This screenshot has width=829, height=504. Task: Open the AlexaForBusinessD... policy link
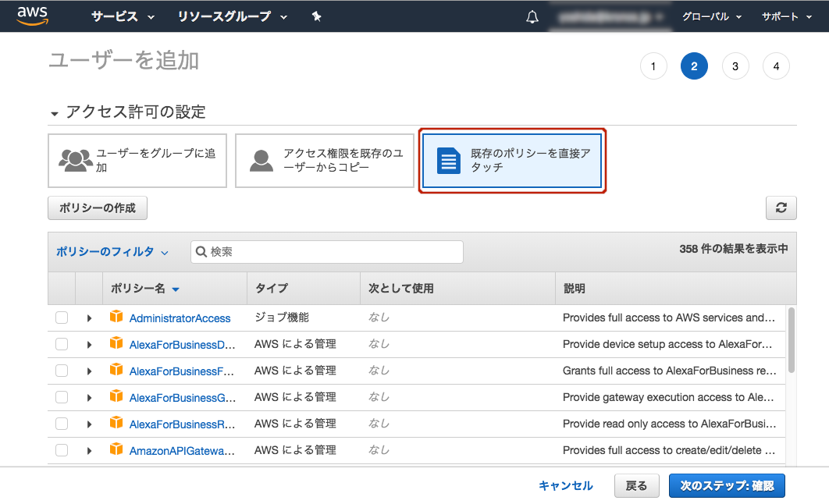tap(182, 345)
